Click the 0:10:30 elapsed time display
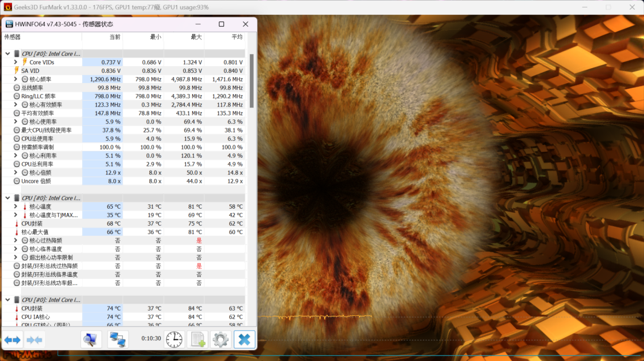The image size is (644, 361). tap(151, 338)
